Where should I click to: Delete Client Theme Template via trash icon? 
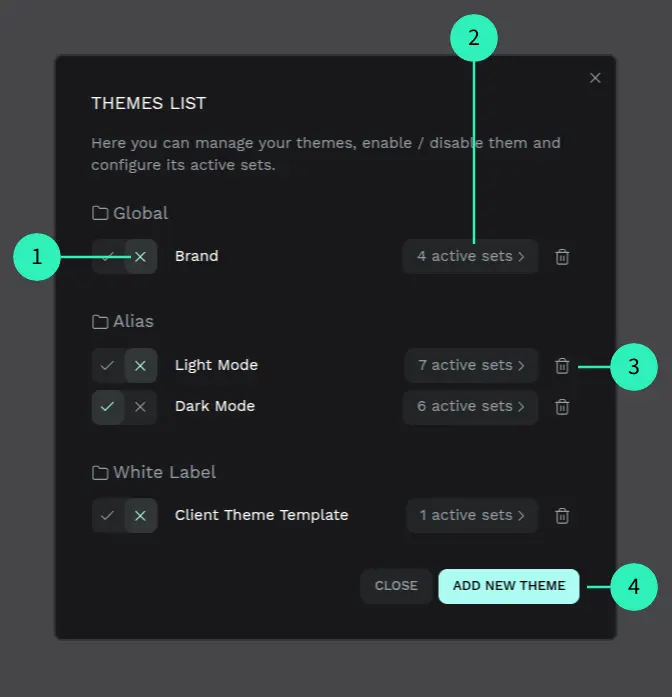(x=562, y=516)
